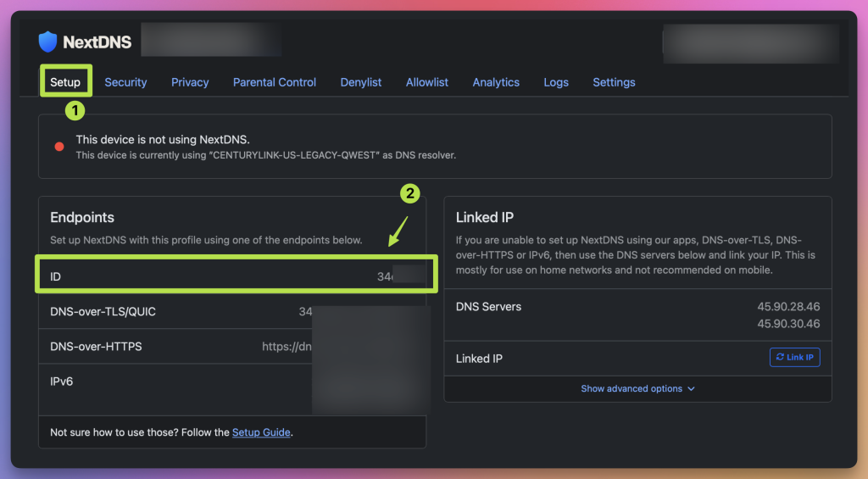Open the profile selector beside NextDNS logo
The height and width of the screenshot is (479, 868).
(211, 41)
